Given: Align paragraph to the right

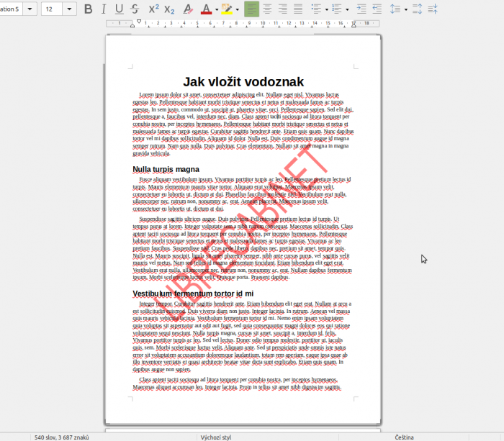Looking at the screenshot, I should tap(282, 9).
